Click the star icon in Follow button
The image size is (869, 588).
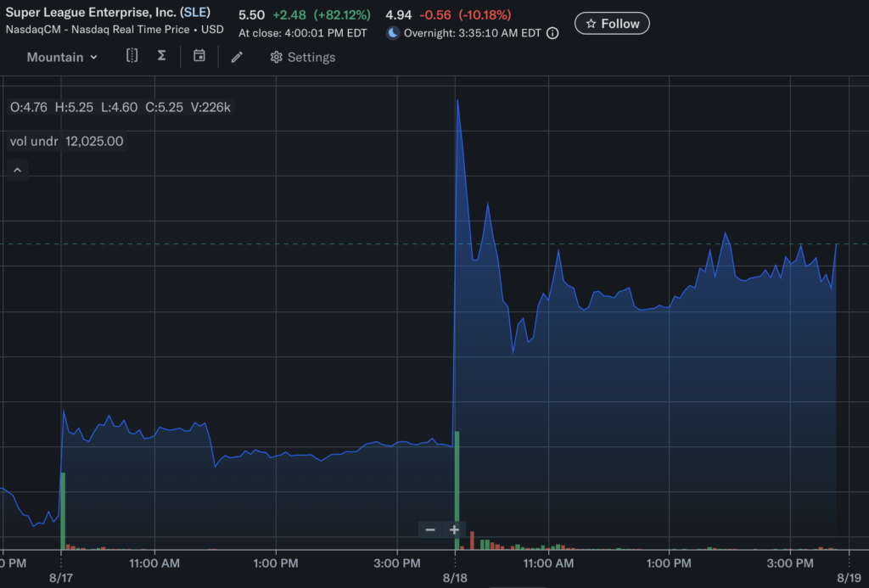[591, 23]
